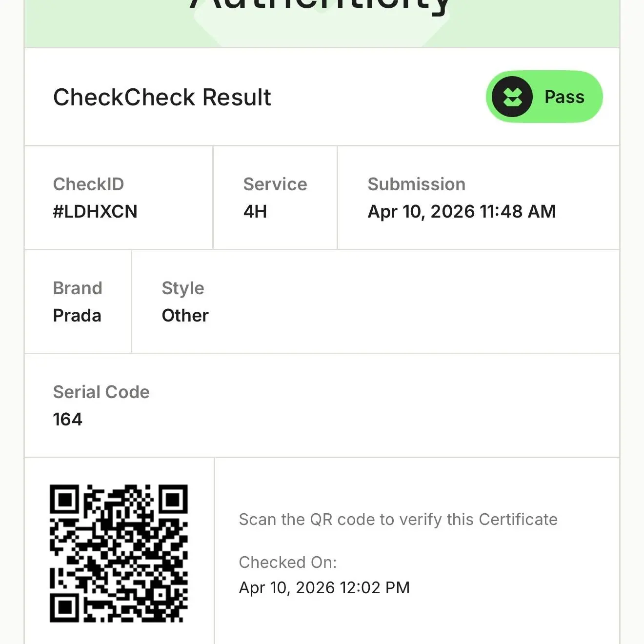Click the Serial Code label
The height and width of the screenshot is (644, 644).
coord(101,392)
